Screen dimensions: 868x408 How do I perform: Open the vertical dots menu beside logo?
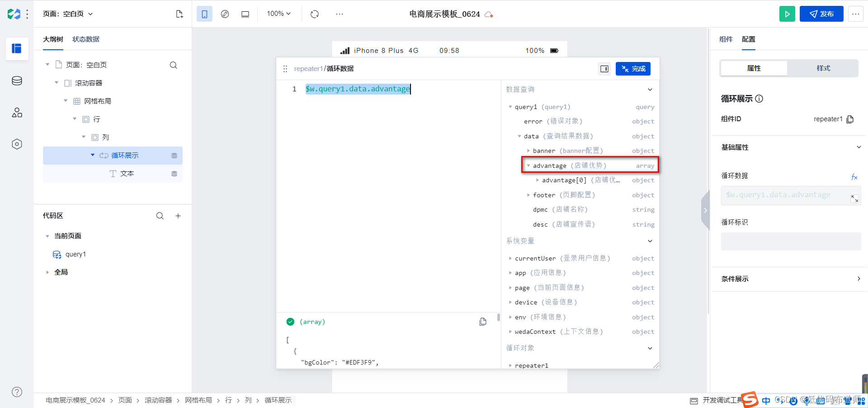coord(28,14)
